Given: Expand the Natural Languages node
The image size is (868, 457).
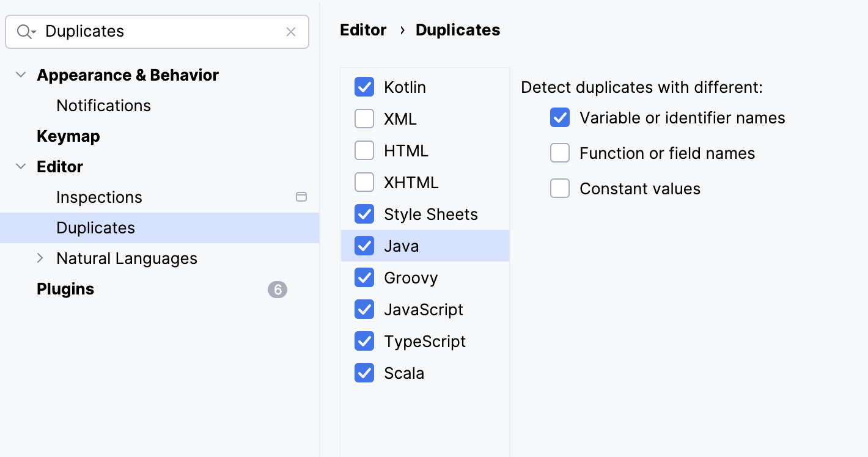Looking at the screenshot, I should tap(40, 258).
